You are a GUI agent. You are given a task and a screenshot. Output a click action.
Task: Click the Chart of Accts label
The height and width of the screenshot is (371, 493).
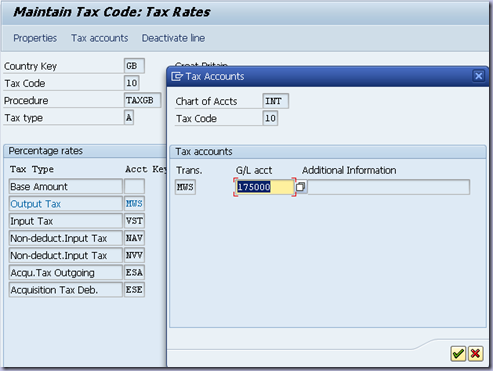point(206,101)
